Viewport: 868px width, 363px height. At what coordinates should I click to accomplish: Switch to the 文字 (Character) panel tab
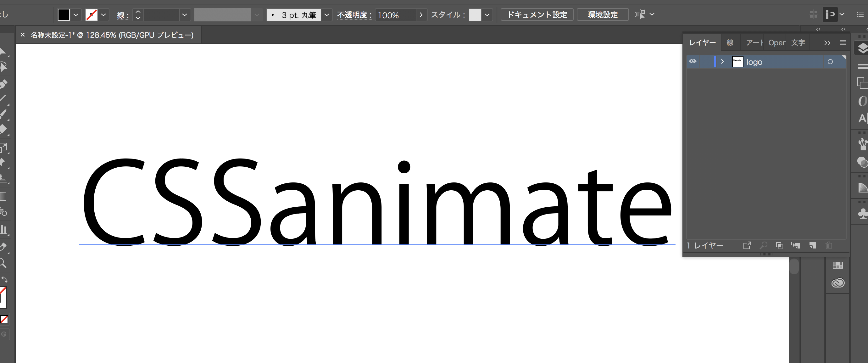[798, 43]
